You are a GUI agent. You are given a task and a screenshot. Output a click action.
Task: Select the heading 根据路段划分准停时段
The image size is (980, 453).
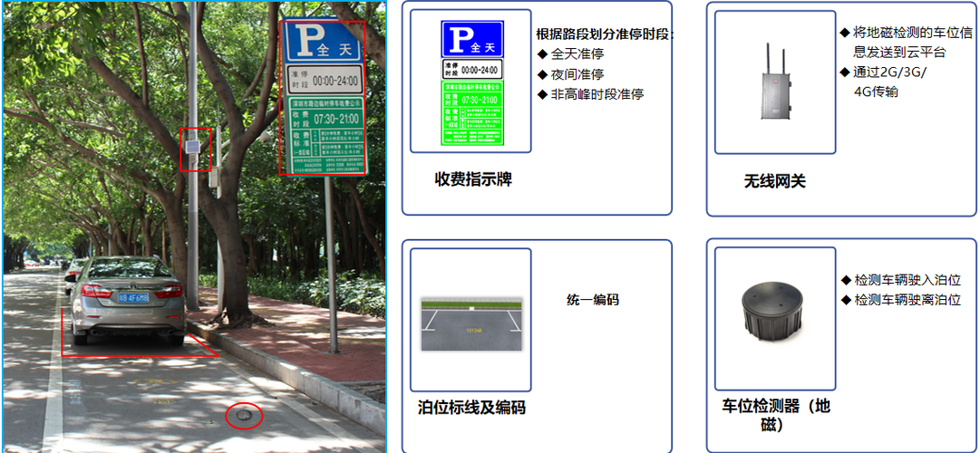pyautogui.click(x=605, y=34)
